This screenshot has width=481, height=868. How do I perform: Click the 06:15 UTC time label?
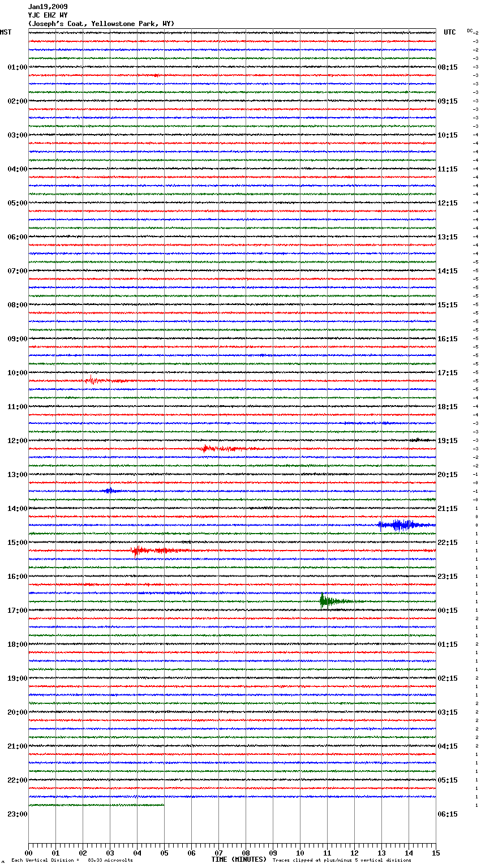click(x=448, y=814)
